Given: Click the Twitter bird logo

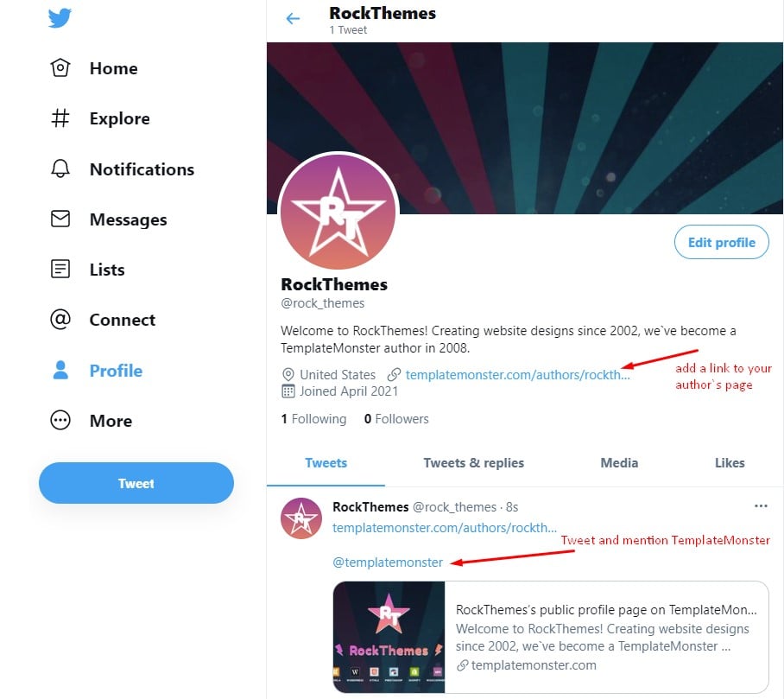Looking at the screenshot, I should [60, 17].
